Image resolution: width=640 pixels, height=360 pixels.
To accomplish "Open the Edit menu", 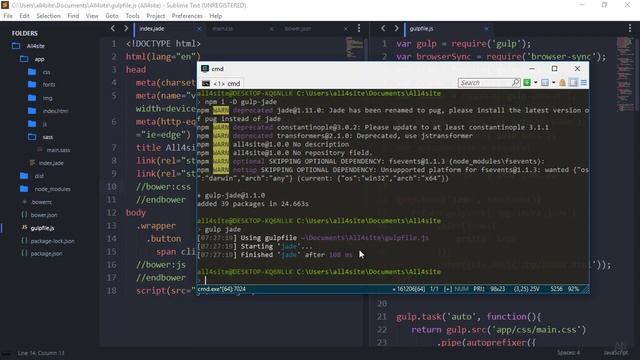I will [24, 16].
